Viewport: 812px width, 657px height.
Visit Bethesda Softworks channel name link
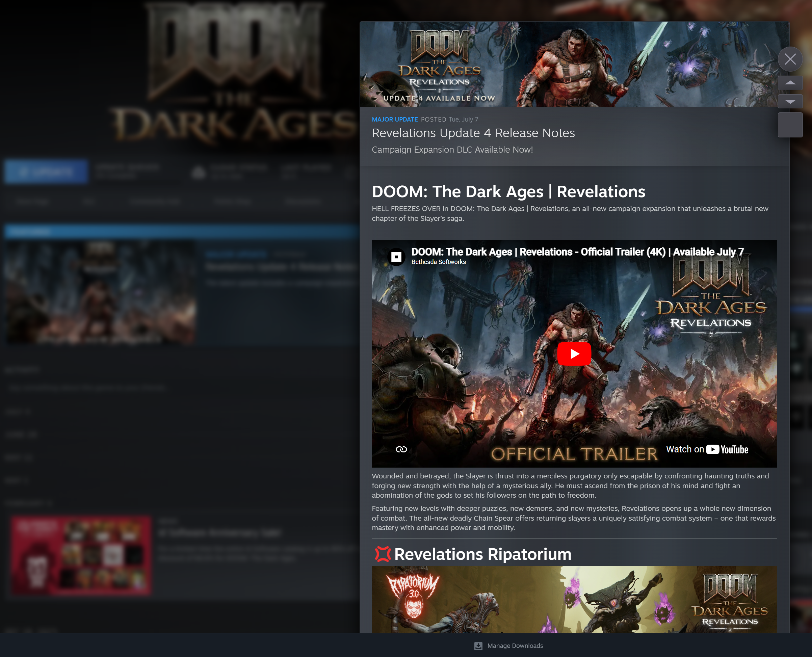coord(439,262)
